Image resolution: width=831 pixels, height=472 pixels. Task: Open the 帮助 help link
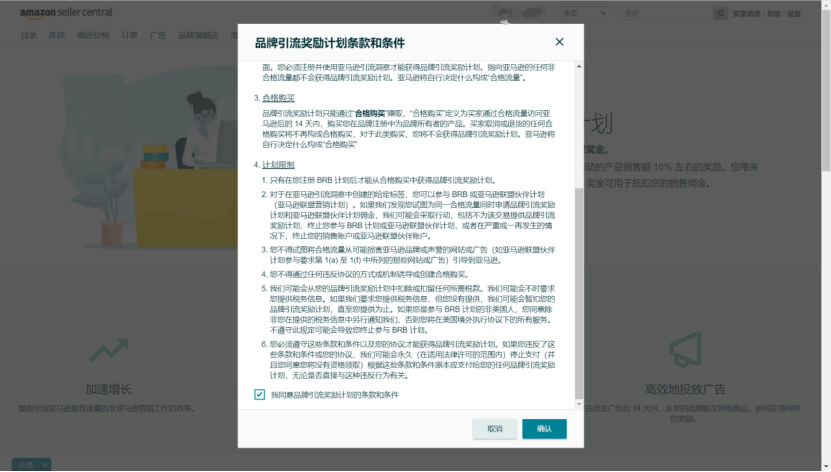(774, 14)
